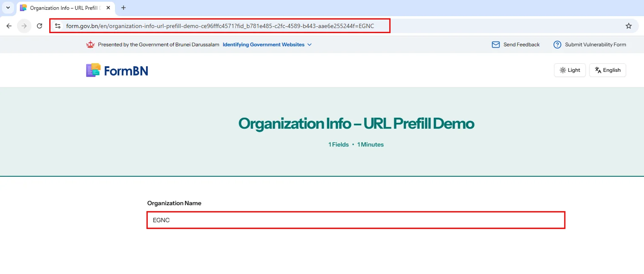Click into the Organization Name field
The image size is (644, 274).
click(356, 220)
